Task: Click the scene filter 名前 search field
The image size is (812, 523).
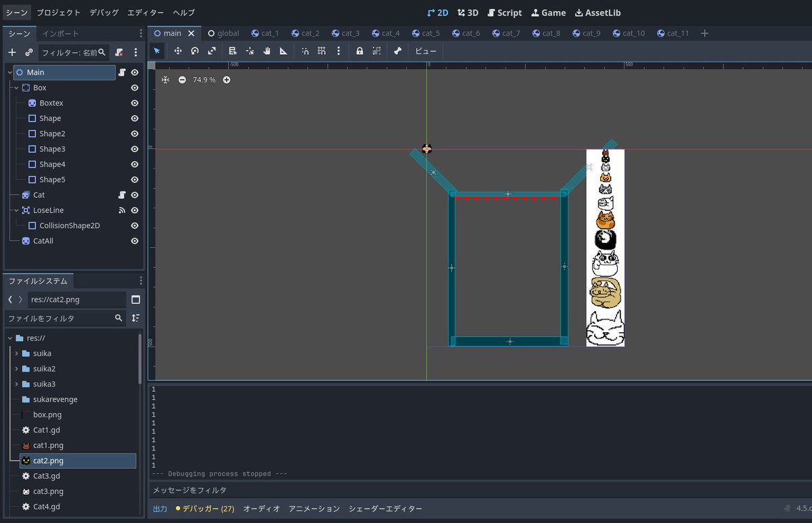Action: (74, 52)
